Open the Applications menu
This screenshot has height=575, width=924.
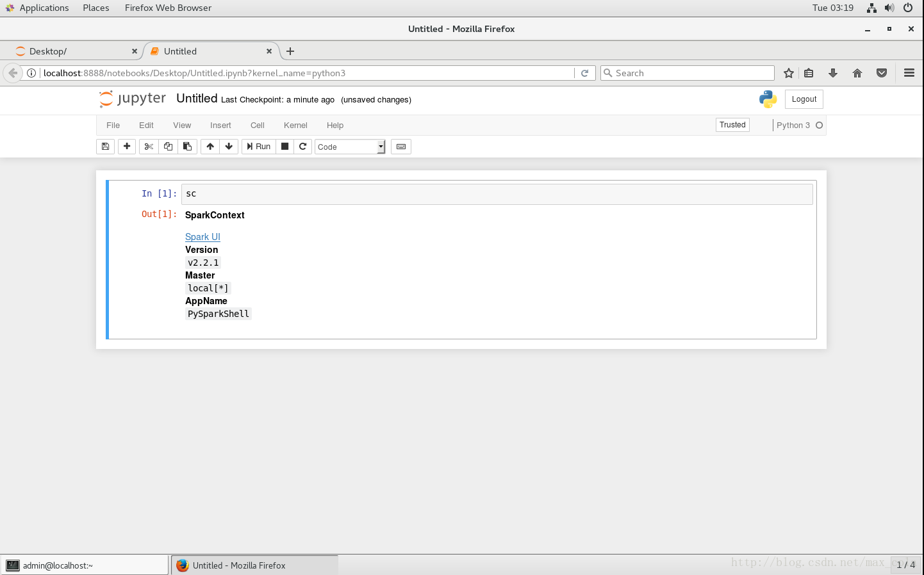pos(37,8)
